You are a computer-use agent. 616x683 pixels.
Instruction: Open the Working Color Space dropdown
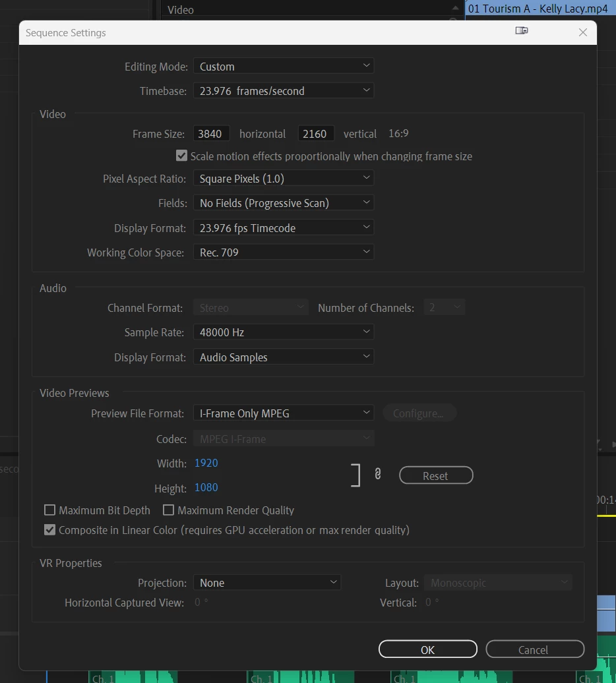click(284, 252)
